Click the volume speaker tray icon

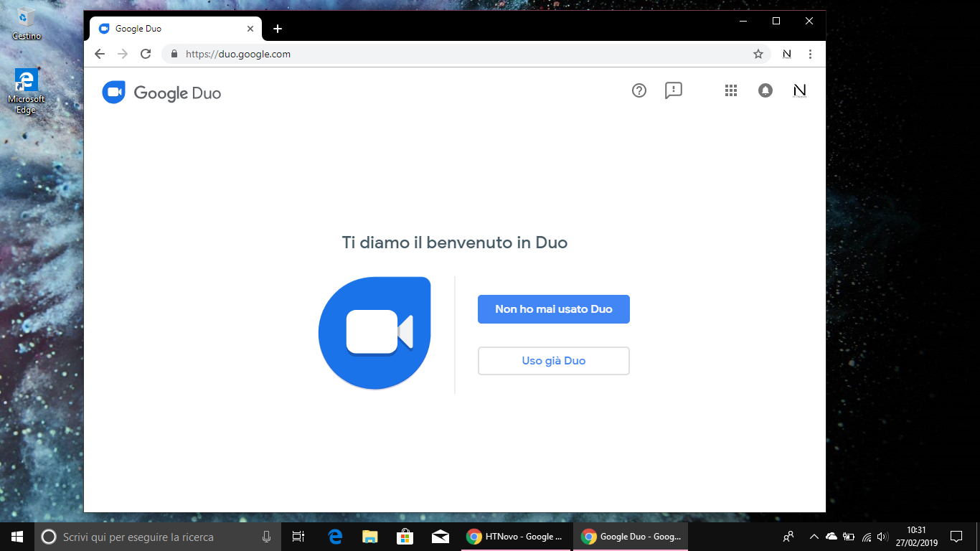(882, 537)
